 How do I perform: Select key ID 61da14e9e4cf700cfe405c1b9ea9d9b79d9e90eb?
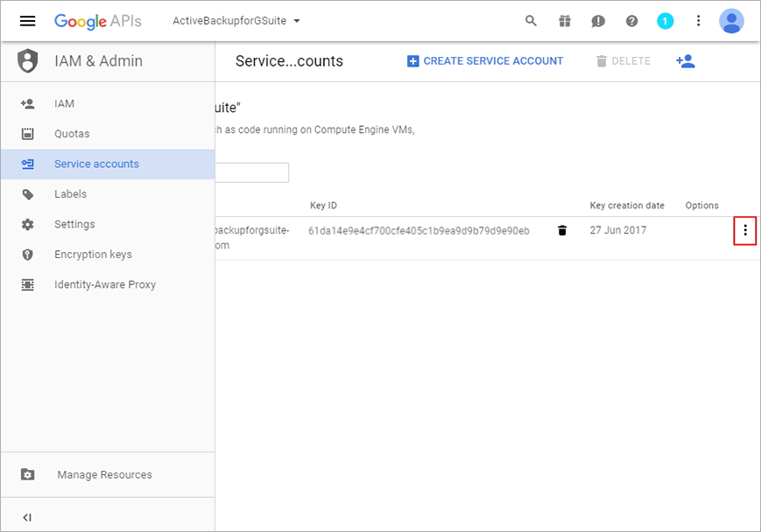419,231
